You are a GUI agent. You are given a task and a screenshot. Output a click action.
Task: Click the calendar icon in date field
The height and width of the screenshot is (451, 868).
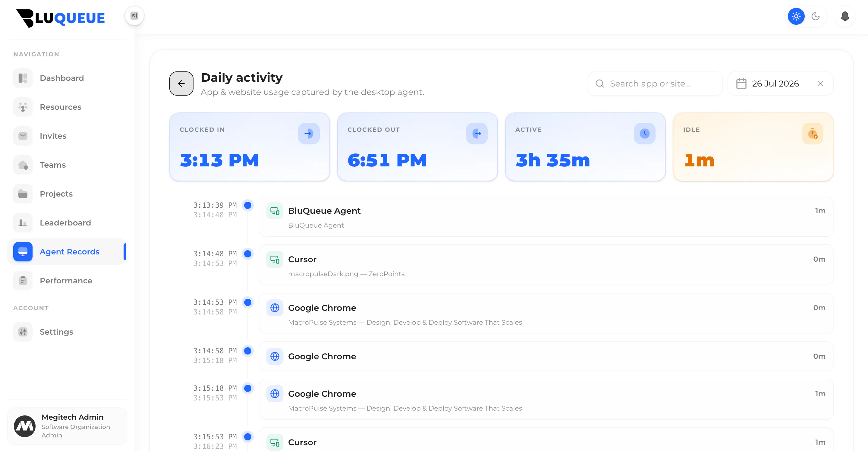tap(741, 84)
